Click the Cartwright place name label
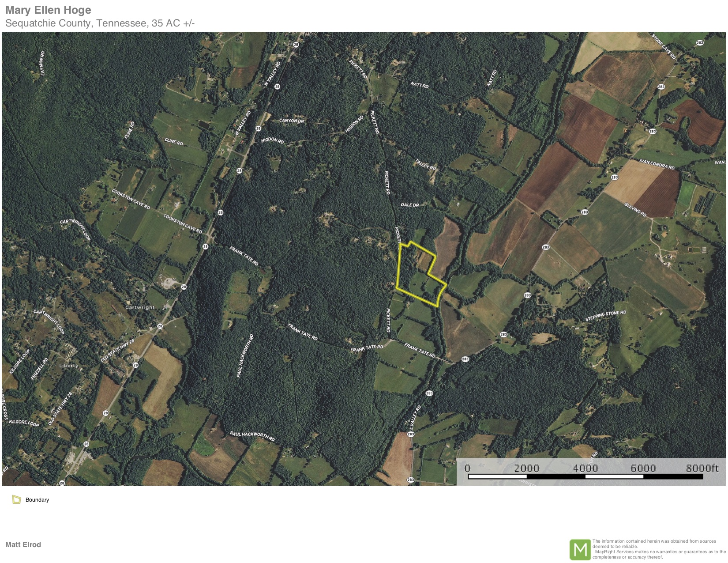Screen dimensions: 728x563 (140, 307)
